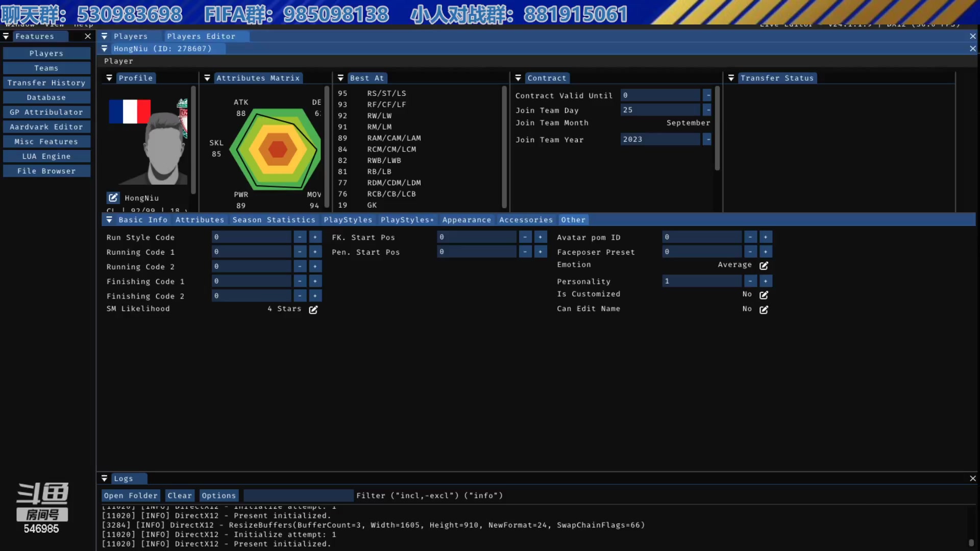Increase the Run Style Code value

click(x=315, y=237)
